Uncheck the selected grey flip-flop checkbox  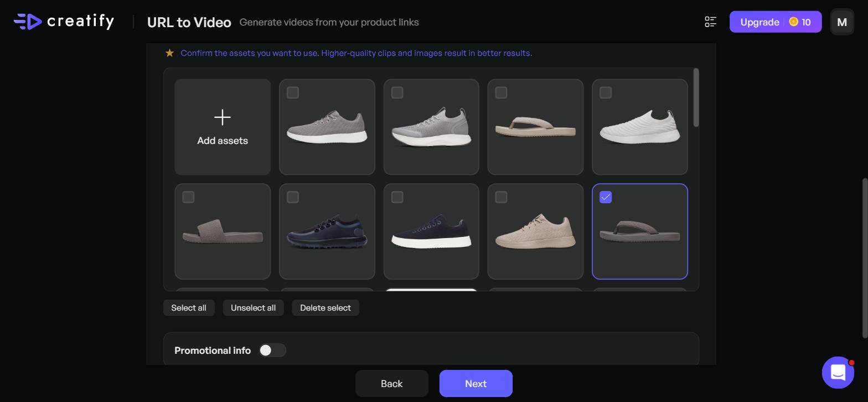click(x=606, y=197)
